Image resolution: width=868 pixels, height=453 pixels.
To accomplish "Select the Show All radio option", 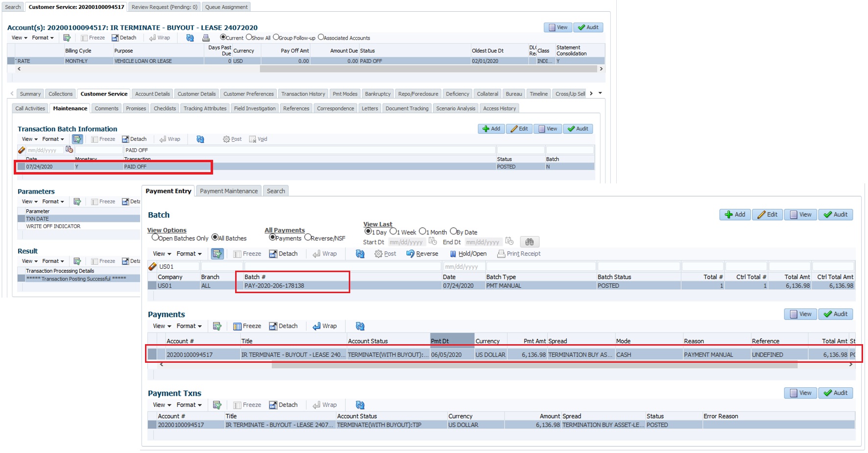I will click(249, 37).
